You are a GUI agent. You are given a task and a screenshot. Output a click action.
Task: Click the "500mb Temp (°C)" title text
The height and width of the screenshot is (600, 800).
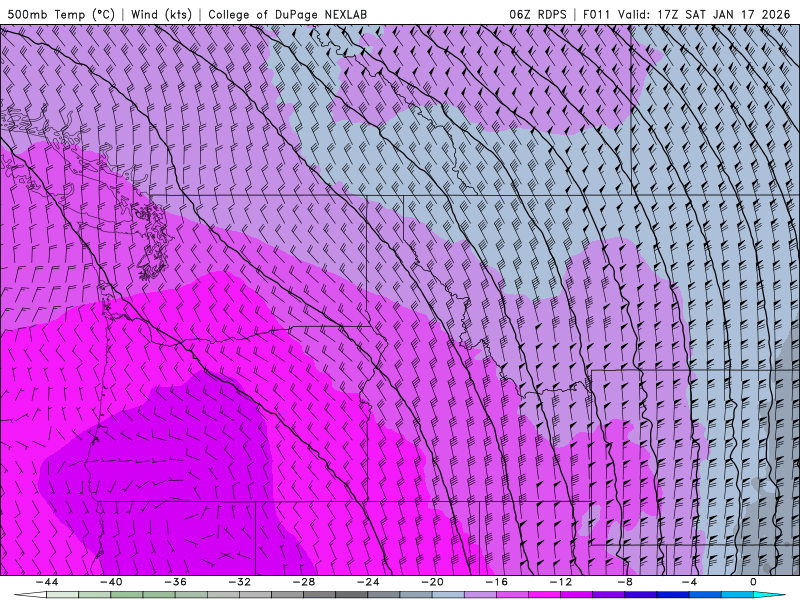point(61,14)
